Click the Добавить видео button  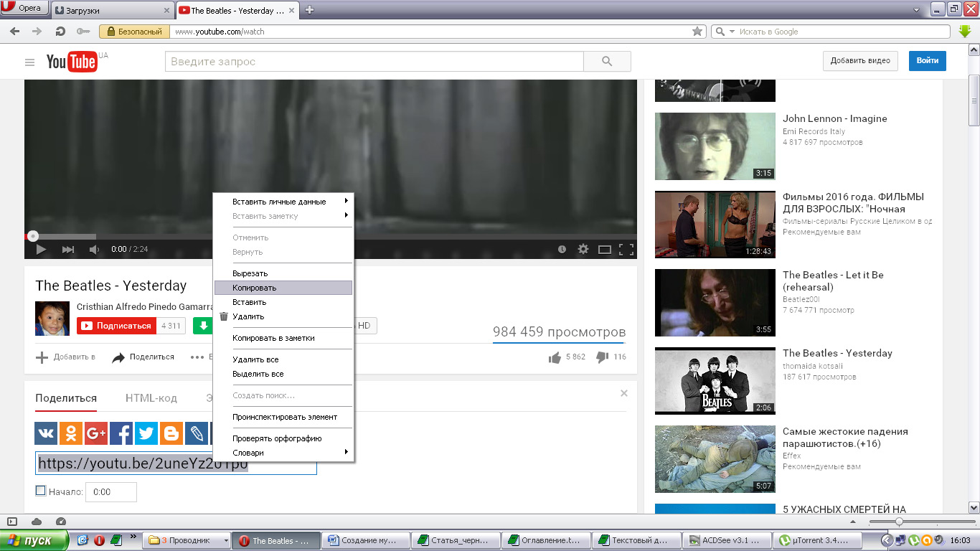pos(860,61)
